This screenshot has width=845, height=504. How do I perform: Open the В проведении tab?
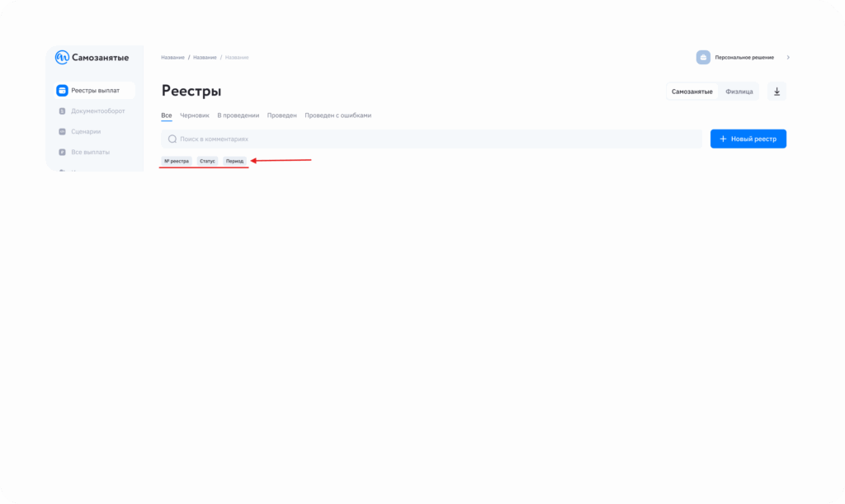[238, 115]
